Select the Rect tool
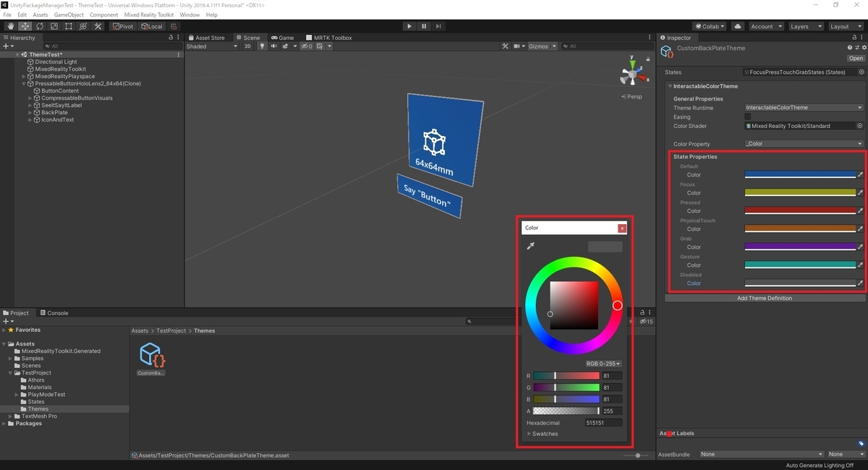Screen dimensions: 868x470 tap(68, 26)
